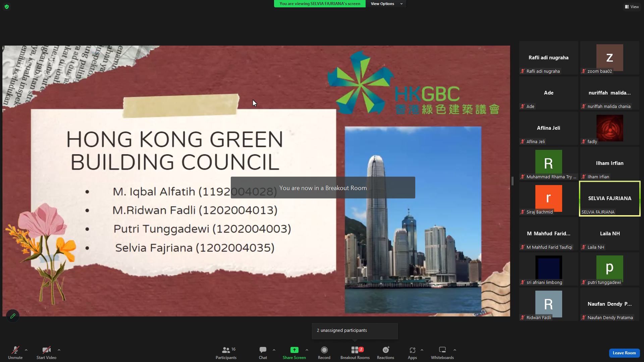The width and height of the screenshot is (644, 362).
Task: Select M Mahfud Farid Taufiqi tile
Action: [x=548, y=234]
